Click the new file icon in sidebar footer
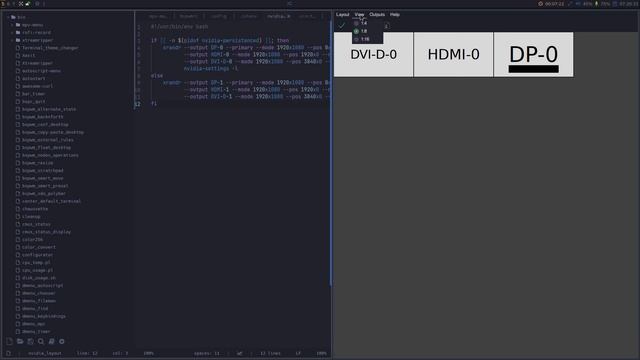Screen dimensions: 640x360 [9, 341]
